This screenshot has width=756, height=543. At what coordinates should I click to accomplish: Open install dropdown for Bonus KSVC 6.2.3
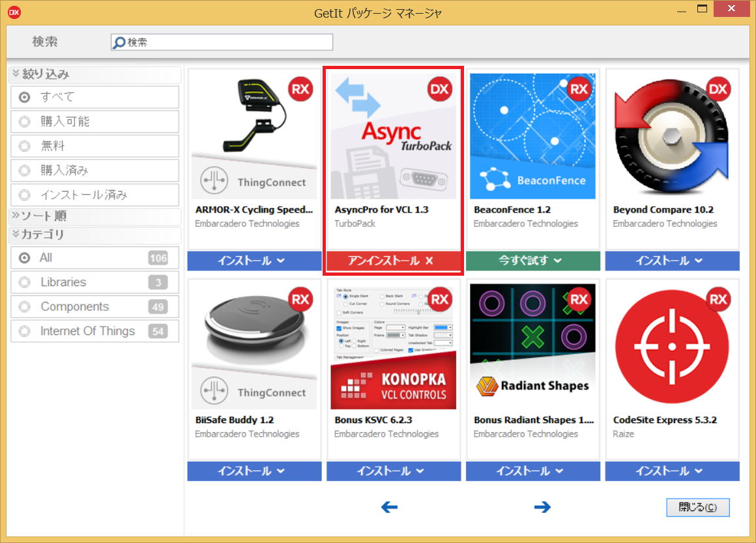point(394,471)
